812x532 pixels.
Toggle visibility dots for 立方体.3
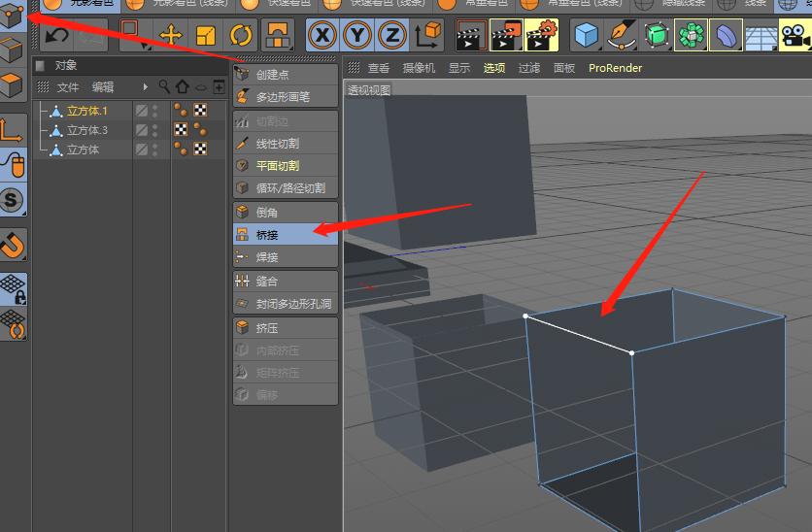pos(154,130)
